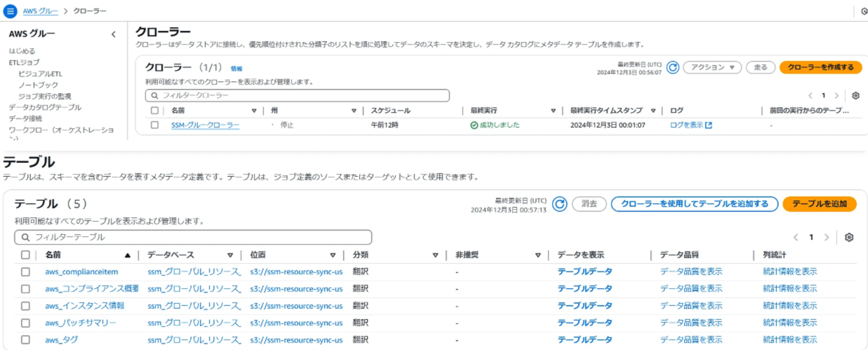Click the settings icon at top right corner
868x350 pixels.
[864, 11]
